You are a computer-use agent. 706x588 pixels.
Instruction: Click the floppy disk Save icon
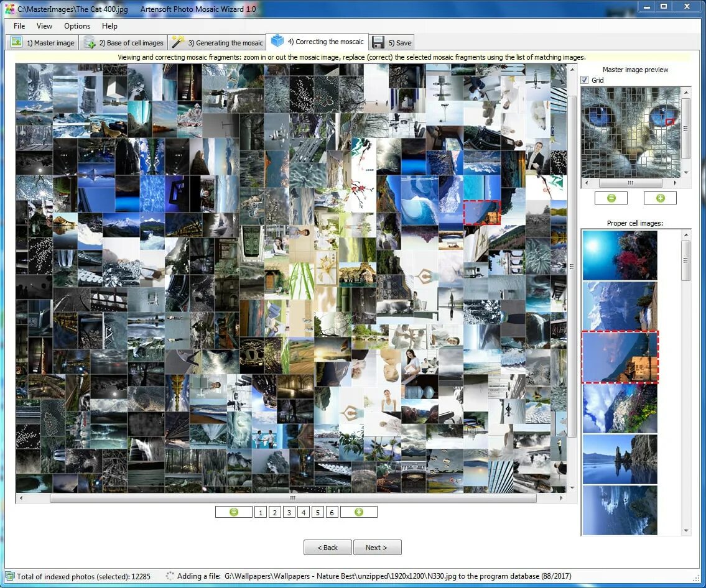click(378, 42)
